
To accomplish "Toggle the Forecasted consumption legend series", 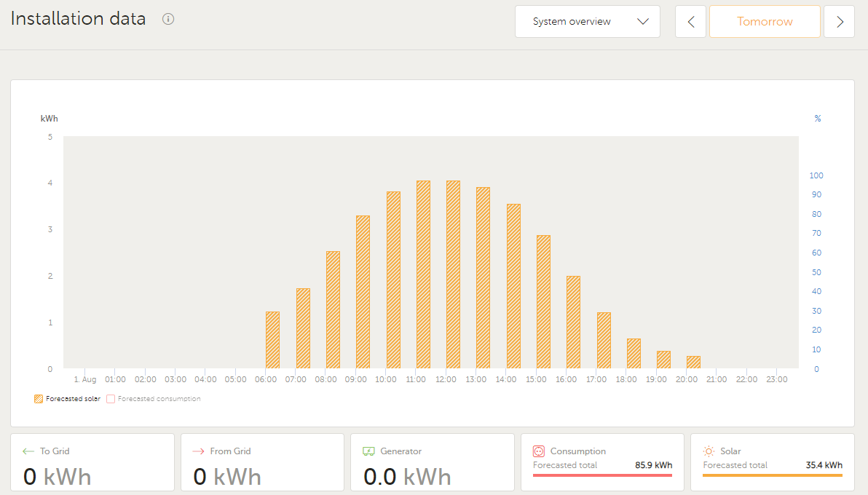I will coord(154,399).
